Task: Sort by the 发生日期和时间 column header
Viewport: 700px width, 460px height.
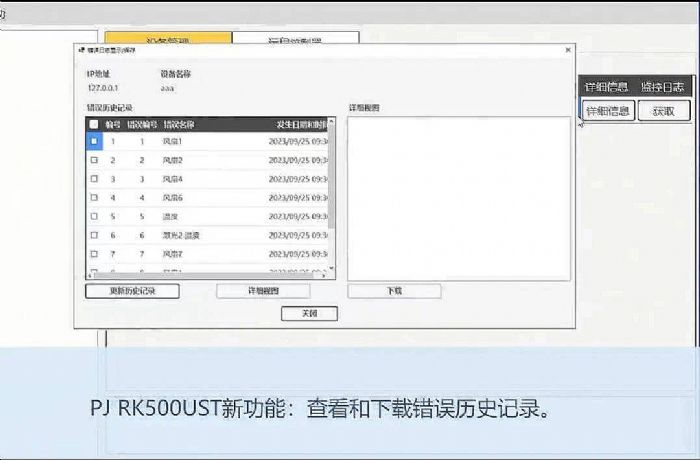Action: 302,125
